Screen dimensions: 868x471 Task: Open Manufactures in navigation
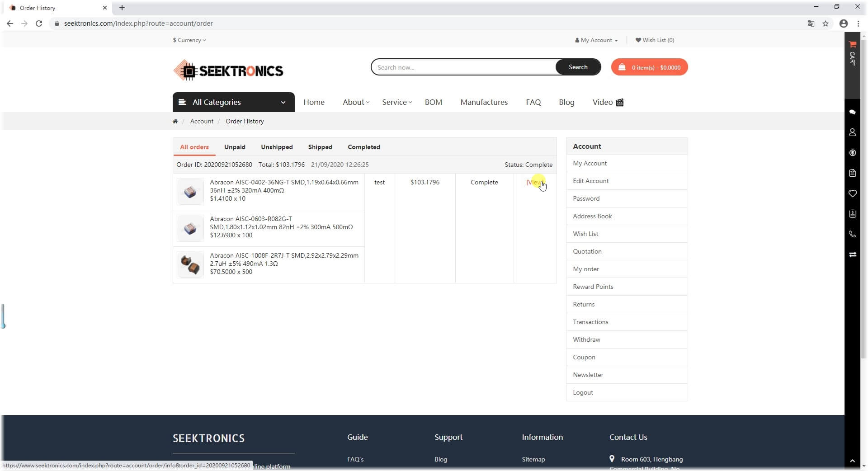coord(484,102)
